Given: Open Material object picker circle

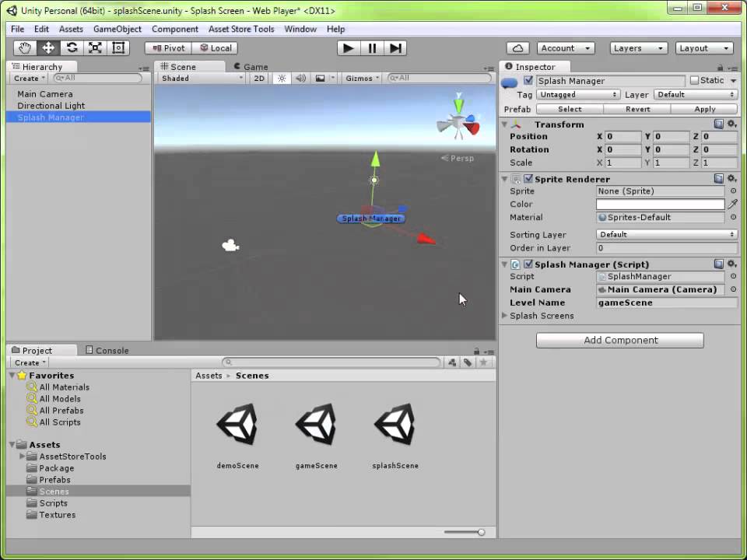Looking at the screenshot, I should 733,217.
